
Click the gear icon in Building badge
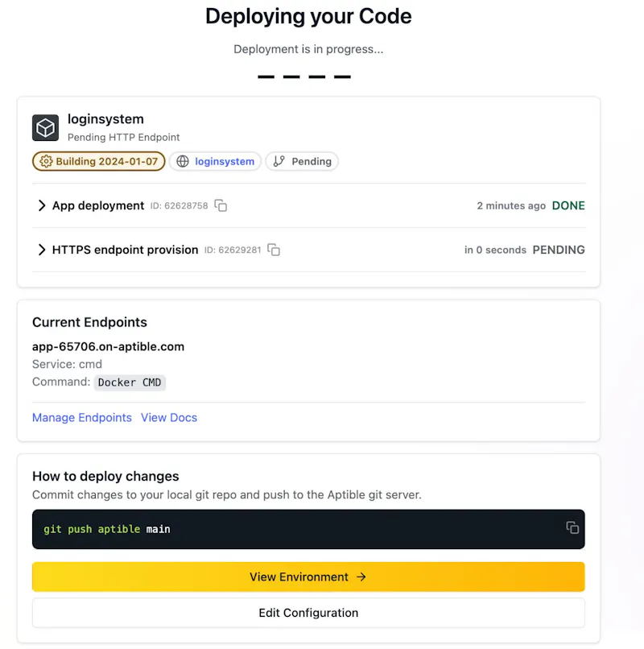(46, 161)
